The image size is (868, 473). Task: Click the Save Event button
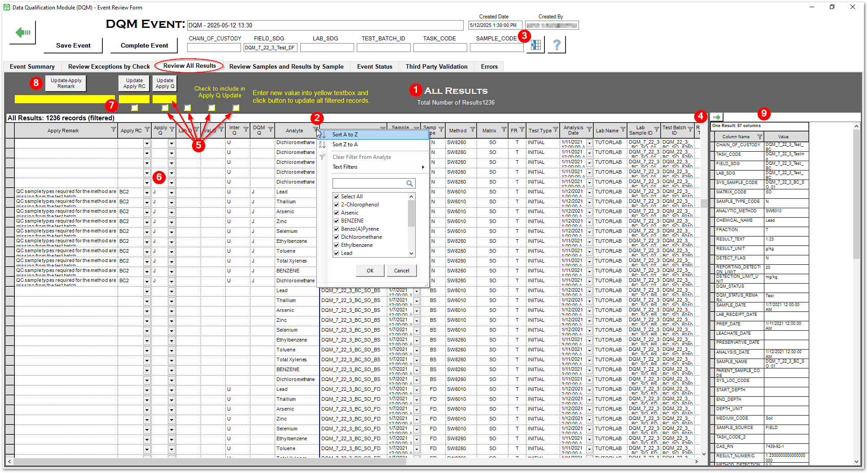[73, 45]
